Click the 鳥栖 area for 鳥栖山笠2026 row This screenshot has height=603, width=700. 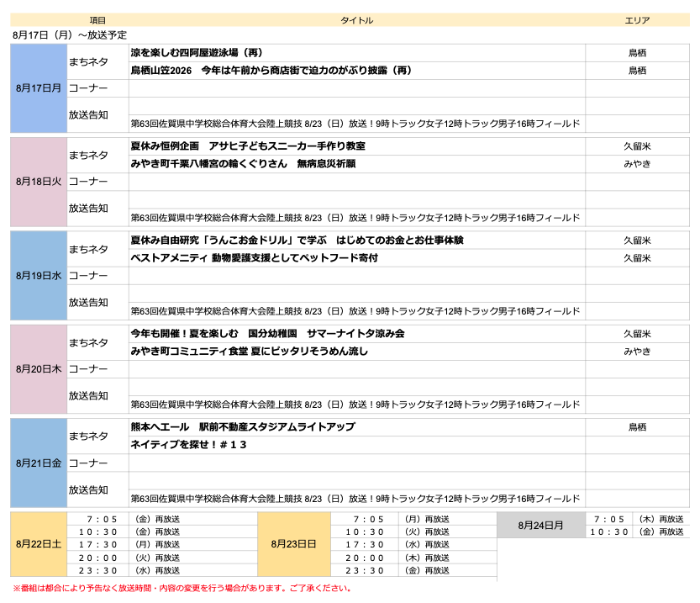(x=637, y=71)
